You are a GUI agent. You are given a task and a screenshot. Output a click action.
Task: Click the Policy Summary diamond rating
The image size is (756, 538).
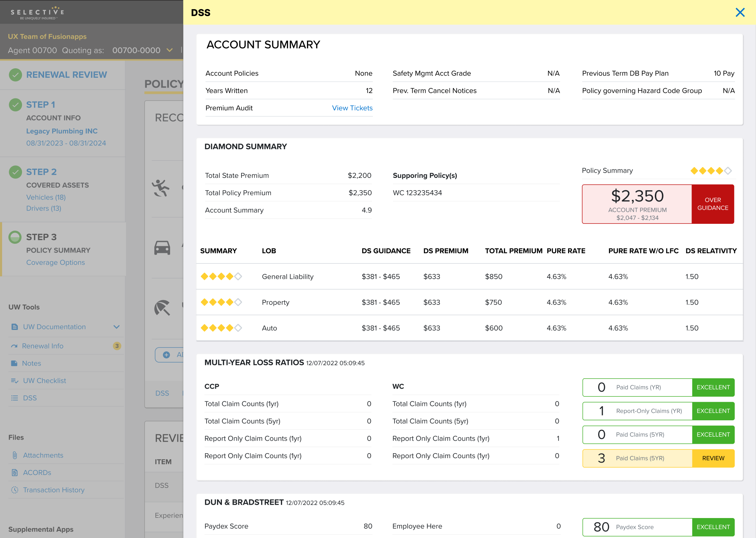point(711,171)
